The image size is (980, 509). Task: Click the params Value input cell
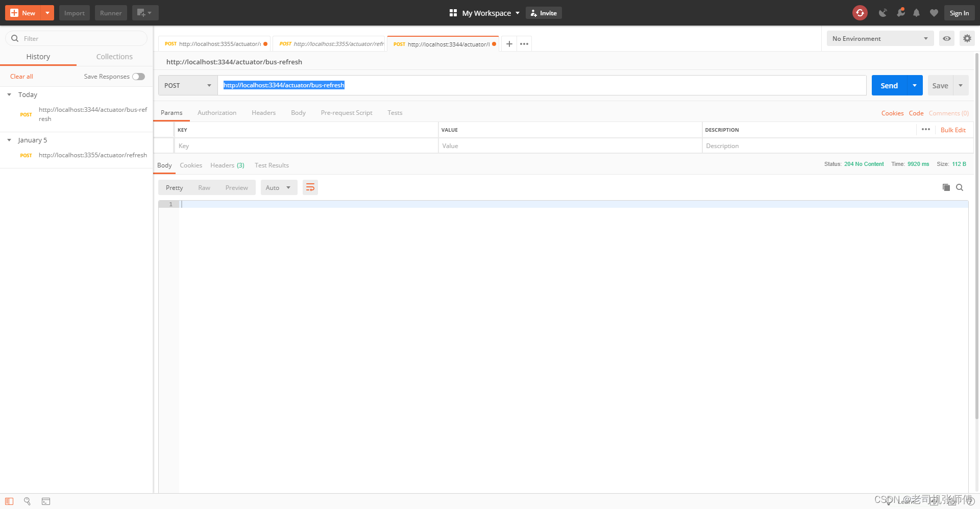tap(570, 146)
